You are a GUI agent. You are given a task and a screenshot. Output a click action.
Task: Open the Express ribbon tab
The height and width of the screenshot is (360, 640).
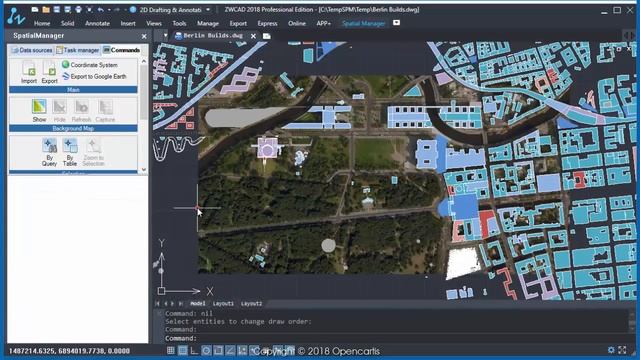coord(267,23)
